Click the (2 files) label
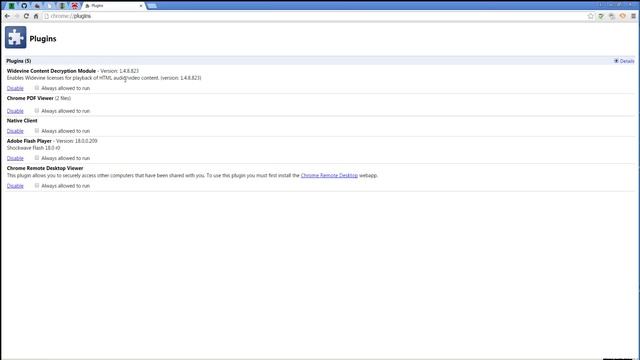 tap(63, 98)
